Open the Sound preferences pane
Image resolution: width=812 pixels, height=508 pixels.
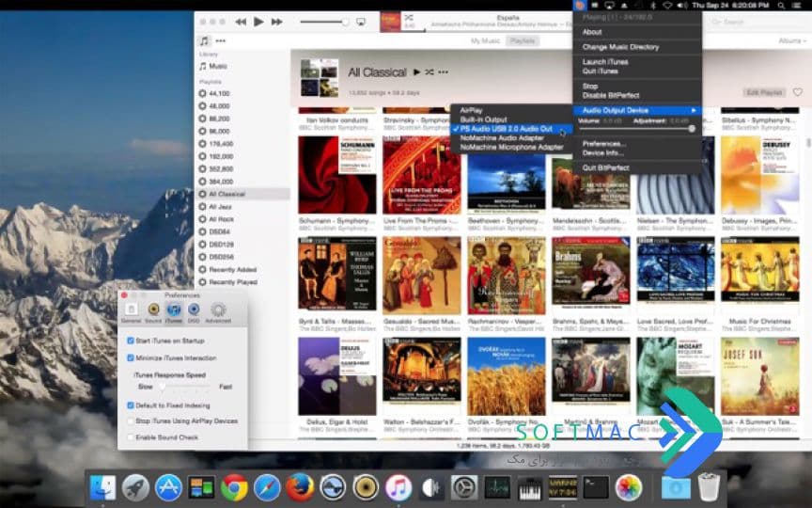[x=153, y=312]
